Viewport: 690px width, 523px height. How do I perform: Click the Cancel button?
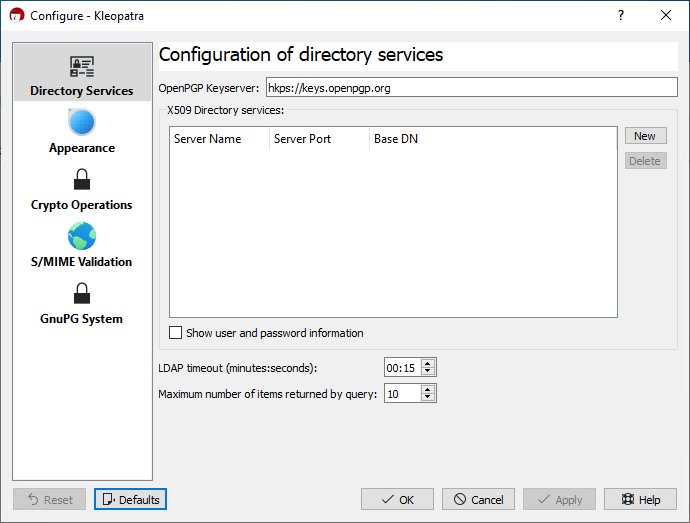[478, 499]
